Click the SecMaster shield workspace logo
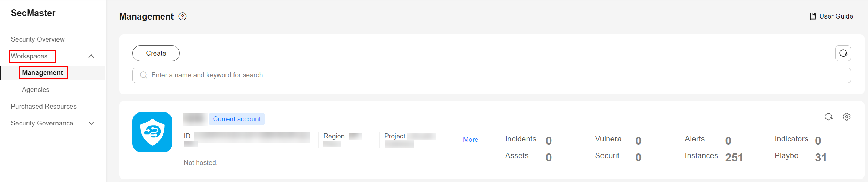868x182 pixels. click(152, 132)
